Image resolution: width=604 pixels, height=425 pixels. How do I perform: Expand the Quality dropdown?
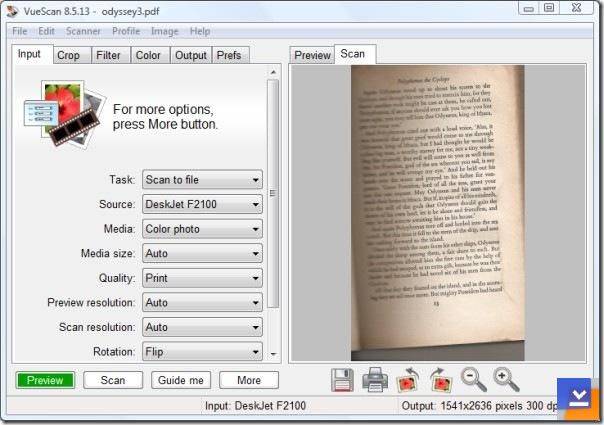[x=202, y=278]
